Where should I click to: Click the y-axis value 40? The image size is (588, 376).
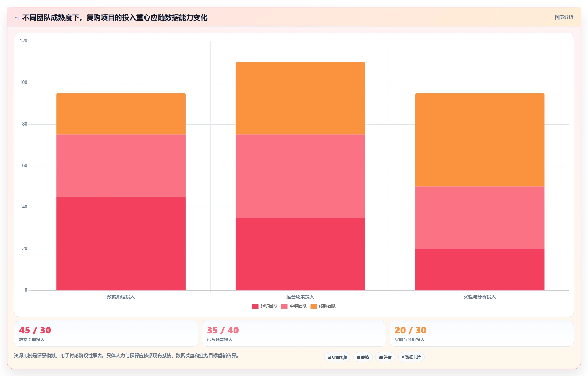point(25,207)
